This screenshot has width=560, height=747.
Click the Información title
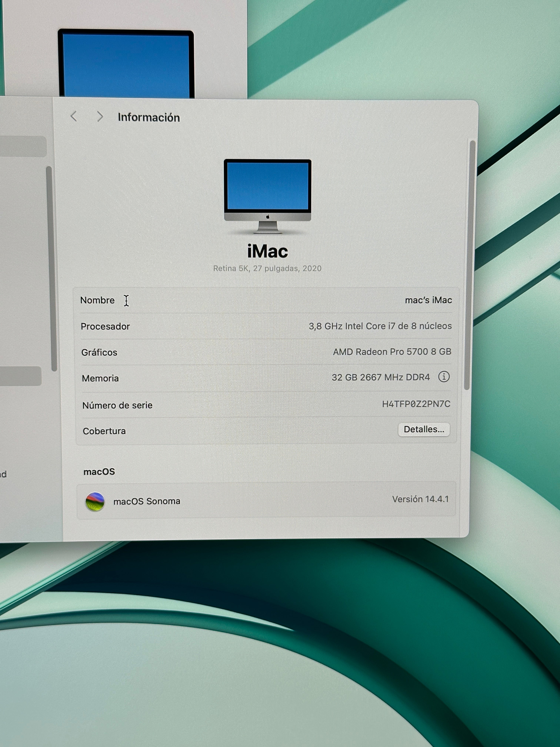[149, 117]
